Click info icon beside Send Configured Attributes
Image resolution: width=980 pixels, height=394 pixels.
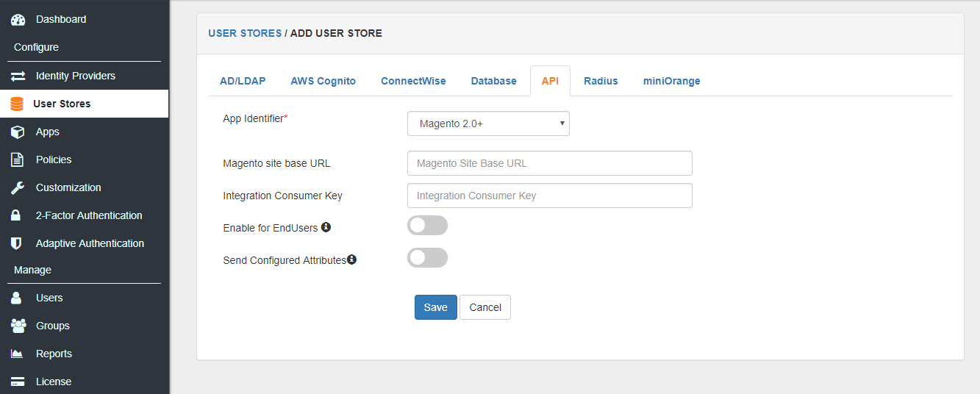pyautogui.click(x=351, y=259)
